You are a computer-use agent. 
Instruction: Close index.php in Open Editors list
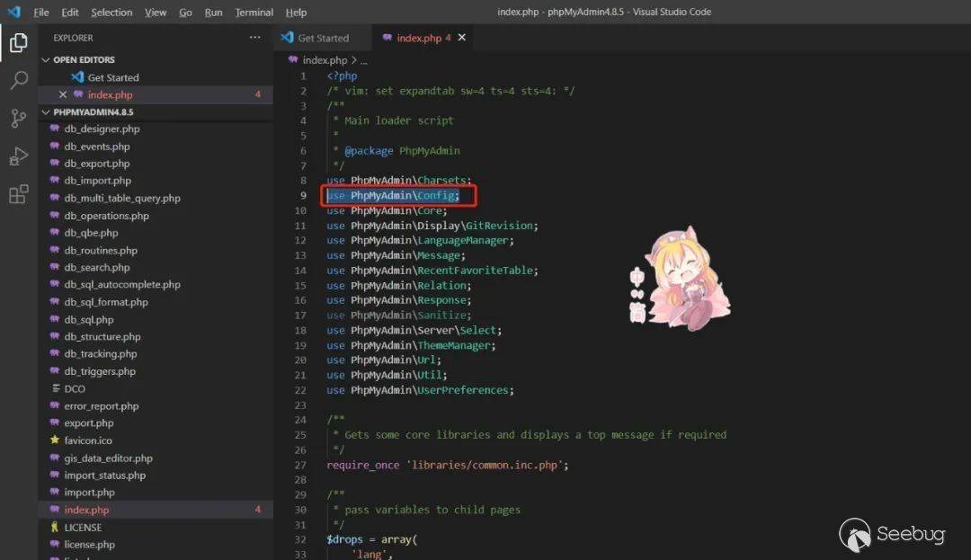pyautogui.click(x=62, y=94)
